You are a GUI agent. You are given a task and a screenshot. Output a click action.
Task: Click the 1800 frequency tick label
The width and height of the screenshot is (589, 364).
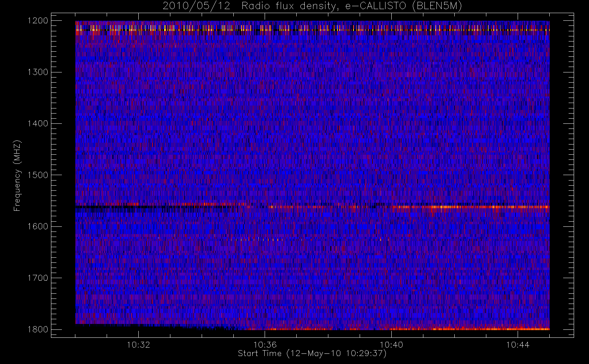pyautogui.click(x=38, y=329)
